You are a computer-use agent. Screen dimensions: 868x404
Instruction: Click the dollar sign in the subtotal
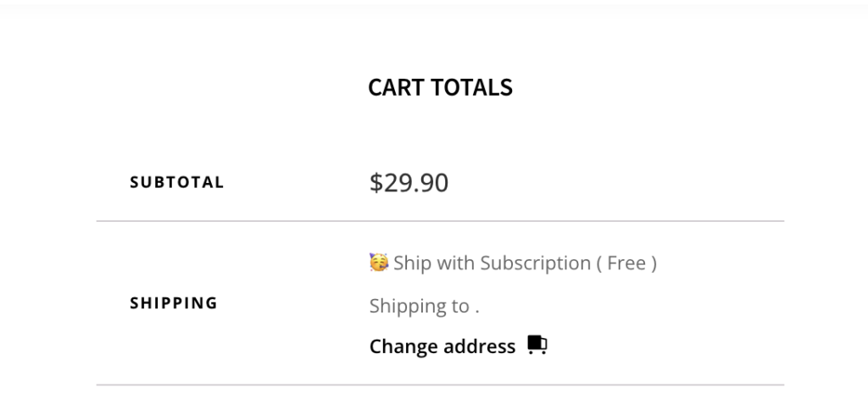click(x=376, y=183)
